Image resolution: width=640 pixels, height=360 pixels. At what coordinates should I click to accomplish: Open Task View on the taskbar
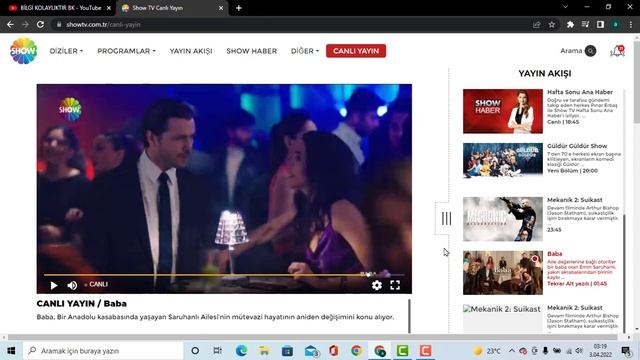tap(218, 351)
